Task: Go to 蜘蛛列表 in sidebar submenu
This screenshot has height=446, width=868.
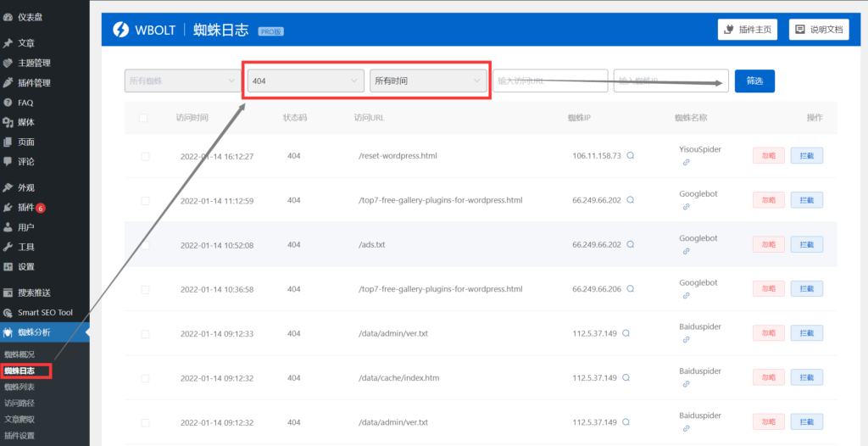Action: point(19,387)
